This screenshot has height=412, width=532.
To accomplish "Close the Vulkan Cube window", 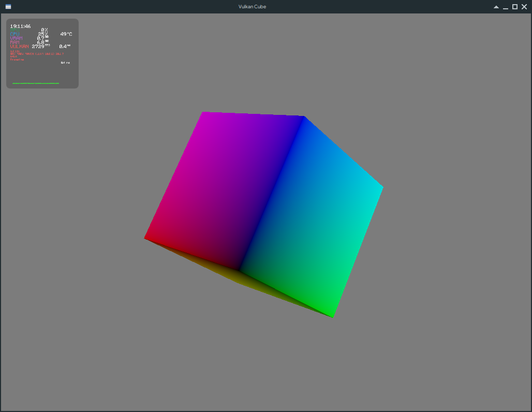I will point(524,7).
